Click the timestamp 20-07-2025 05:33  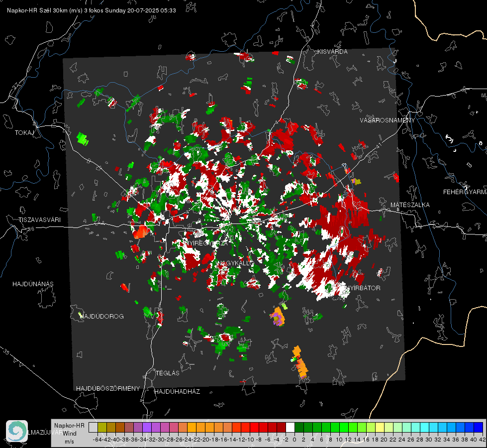(x=152, y=10)
